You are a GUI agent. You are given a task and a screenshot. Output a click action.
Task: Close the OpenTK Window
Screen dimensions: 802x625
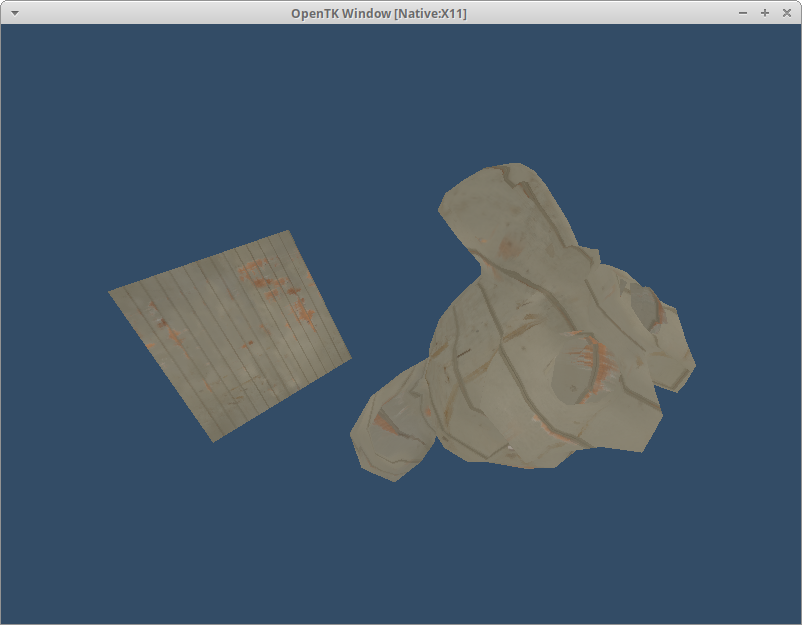click(x=787, y=13)
